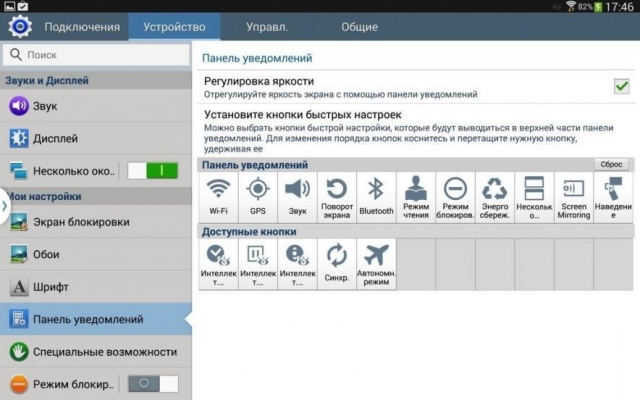Select the Энергосбереж. power saving icon
Viewport: 640px width, 400px height.
pos(495,196)
